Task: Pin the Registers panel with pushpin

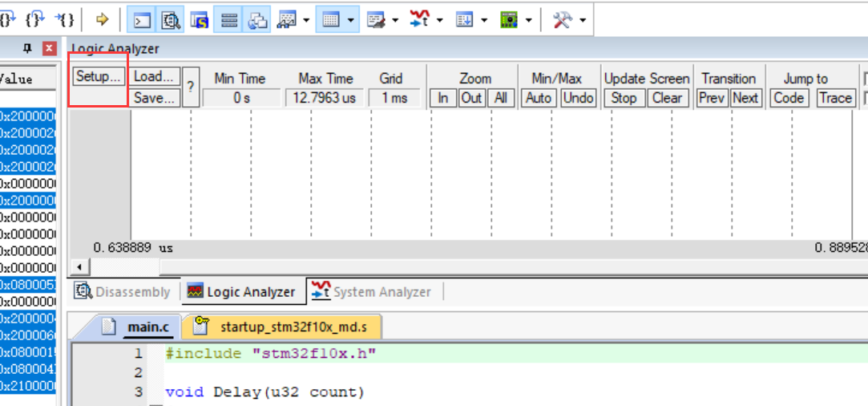Action: pyautogui.click(x=27, y=49)
